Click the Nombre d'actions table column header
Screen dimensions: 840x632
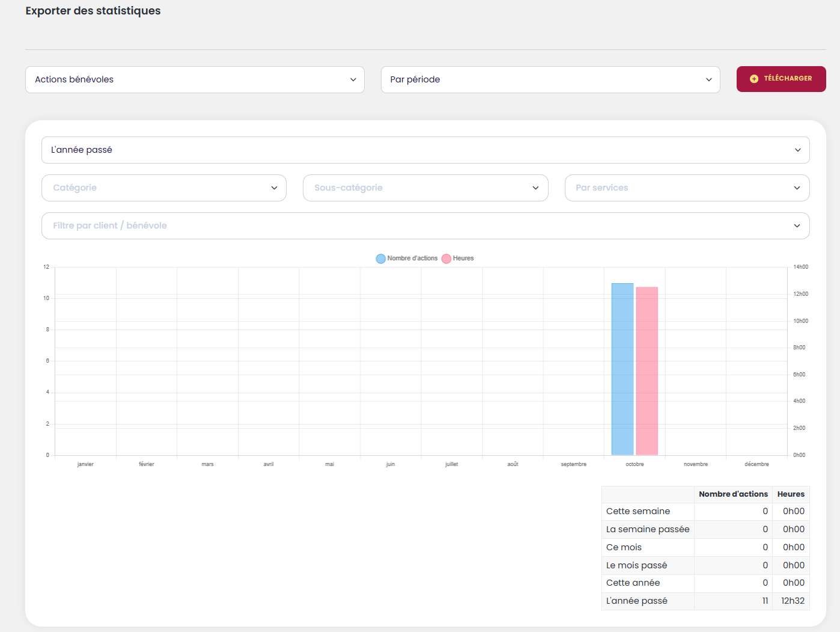coord(733,494)
